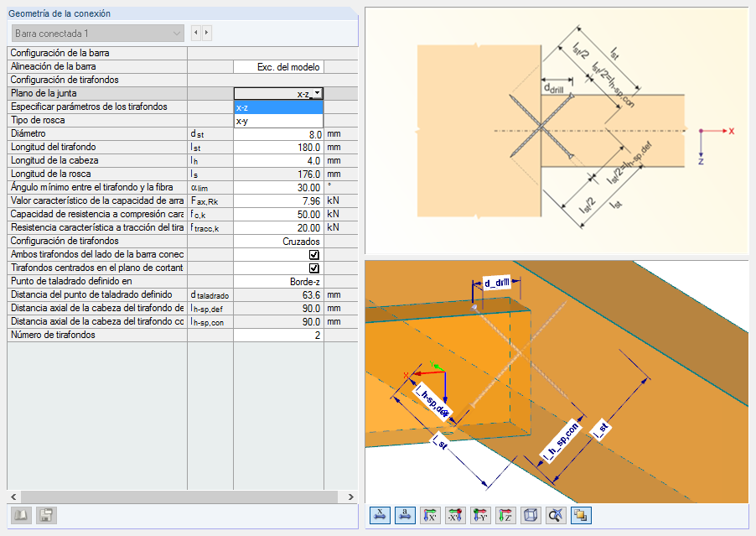Go to previous connected bar arrow
756x536 pixels.
196,33
